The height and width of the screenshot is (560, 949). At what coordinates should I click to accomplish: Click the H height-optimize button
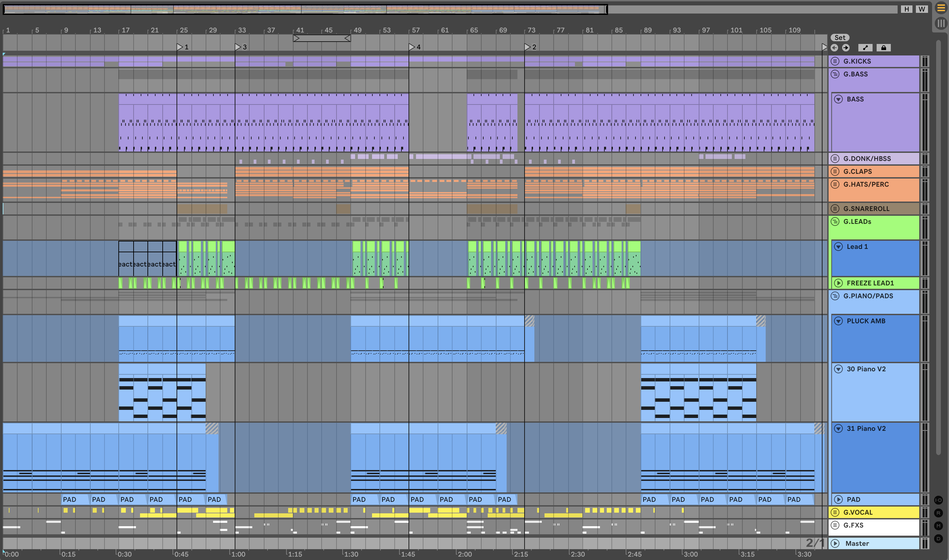906,9
